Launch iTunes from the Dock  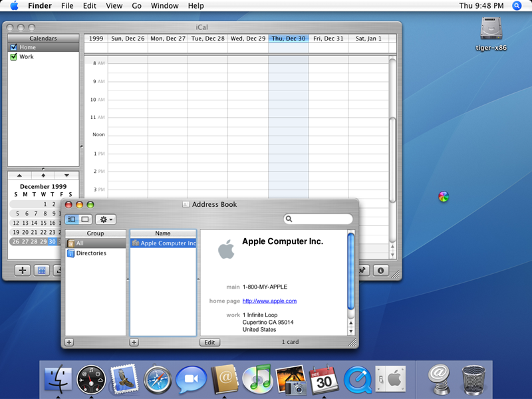click(257, 379)
